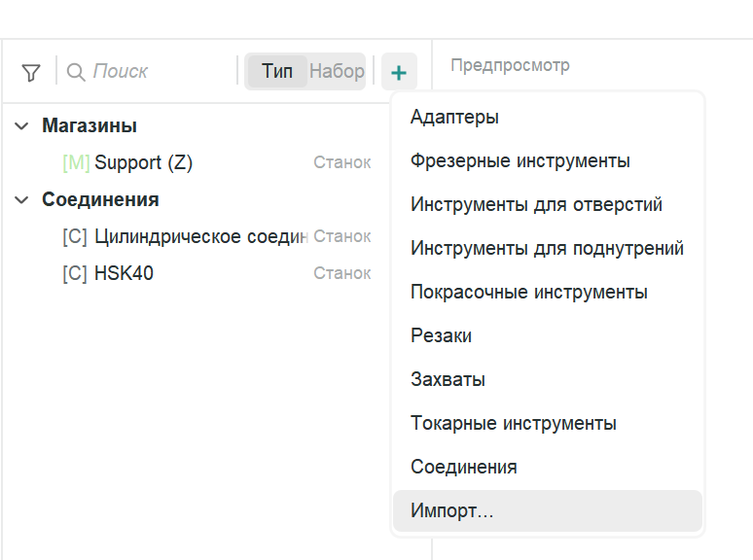Screen dimensions: 753x560
Task: Collapse the Магазины group
Action: (21, 126)
